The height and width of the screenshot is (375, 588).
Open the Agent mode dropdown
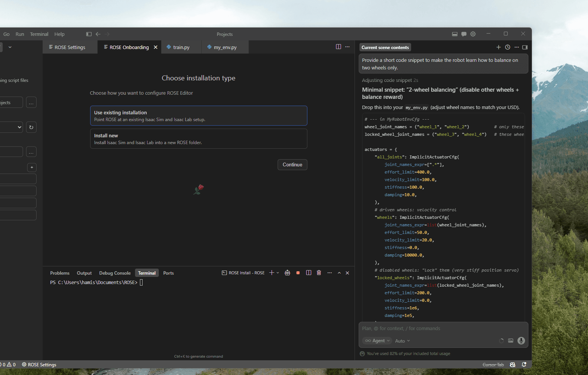point(378,341)
